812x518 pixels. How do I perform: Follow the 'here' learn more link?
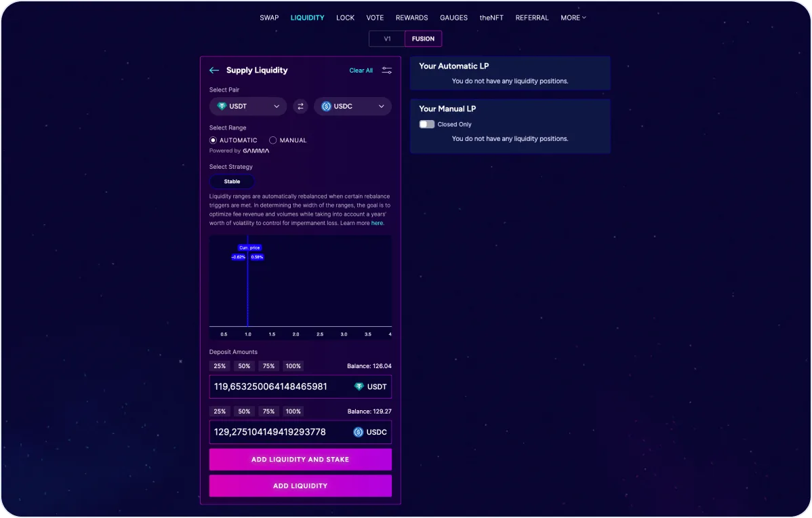pyautogui.click(x=377, y=223)
